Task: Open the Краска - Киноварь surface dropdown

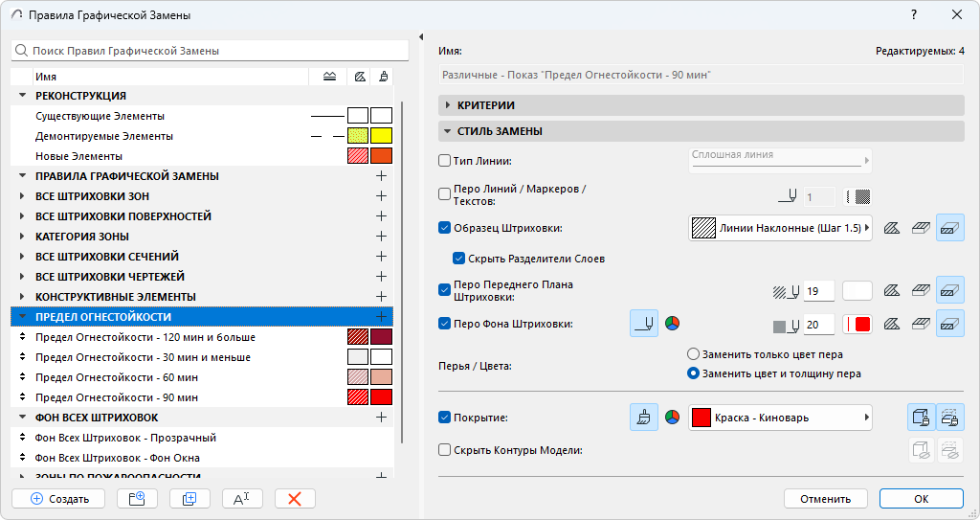Action: pyautogui.click(x=780, y=418)
